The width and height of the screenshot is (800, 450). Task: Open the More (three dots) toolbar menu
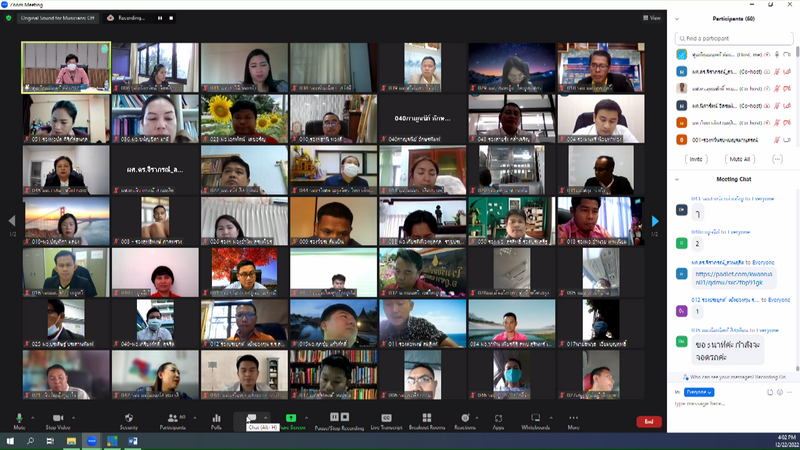(573, 421)
